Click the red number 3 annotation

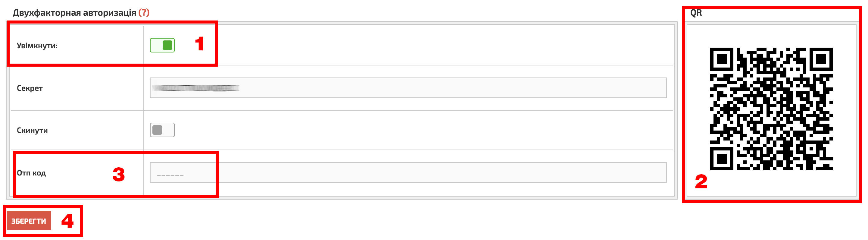(x=119, y=175)
